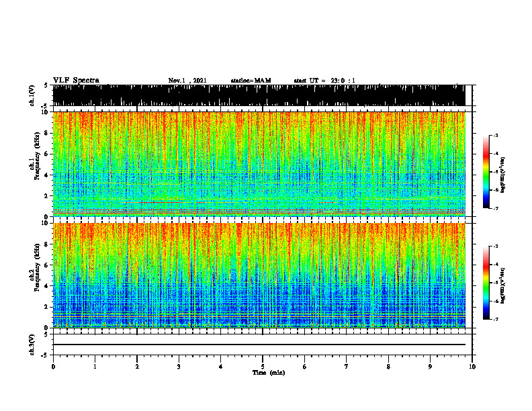Click the -4 tick on ch.2 colorbar
The image size is (532, 411).
click(496, 265)
